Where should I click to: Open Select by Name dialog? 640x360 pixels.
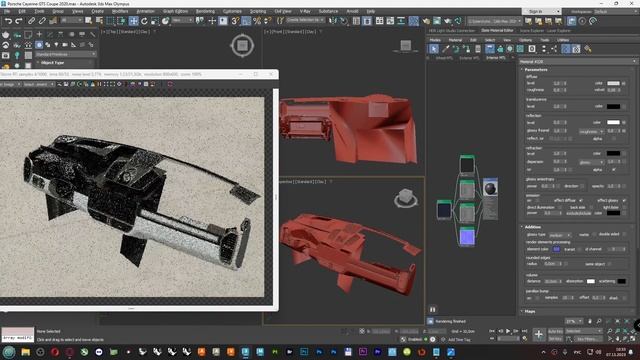point(99,21)
